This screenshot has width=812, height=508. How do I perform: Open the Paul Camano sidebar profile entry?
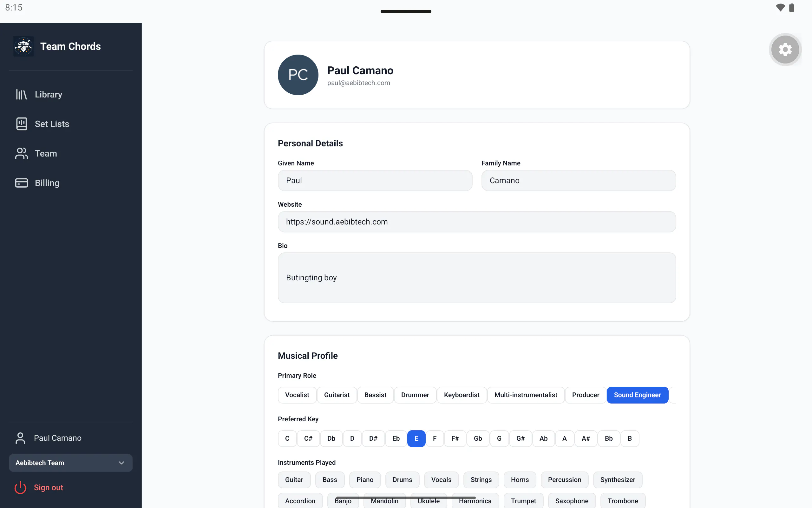click(x=70, y=438)
